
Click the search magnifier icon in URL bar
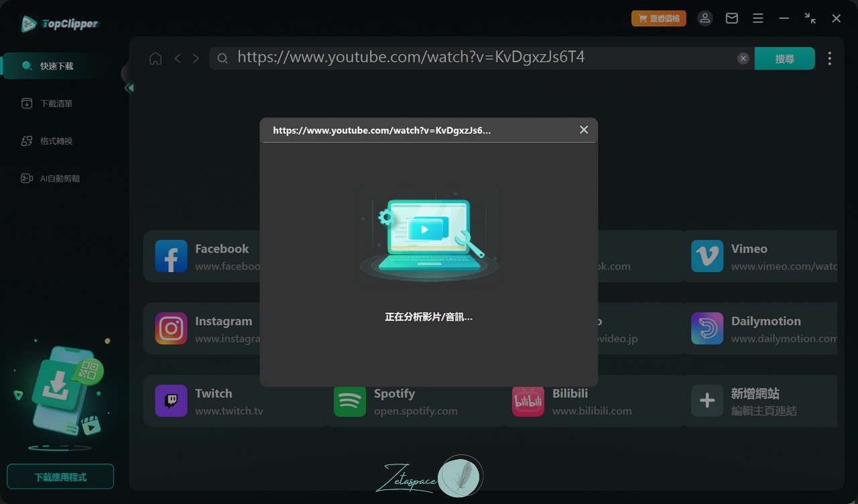pos(223,58)
